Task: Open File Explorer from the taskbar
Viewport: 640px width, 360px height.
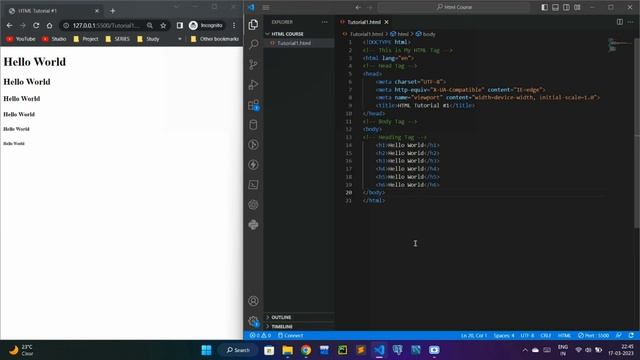Action: (x=287, y=350)
